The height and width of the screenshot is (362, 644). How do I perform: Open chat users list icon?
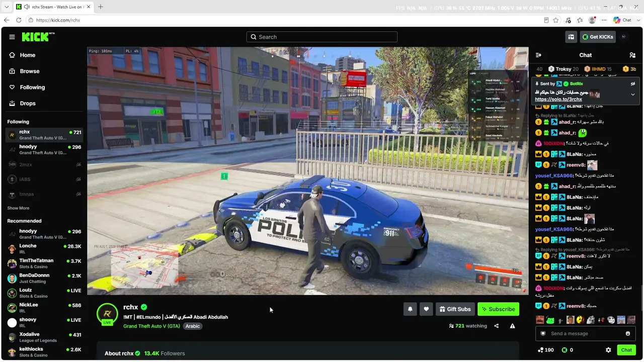click(x=632, y=55)
